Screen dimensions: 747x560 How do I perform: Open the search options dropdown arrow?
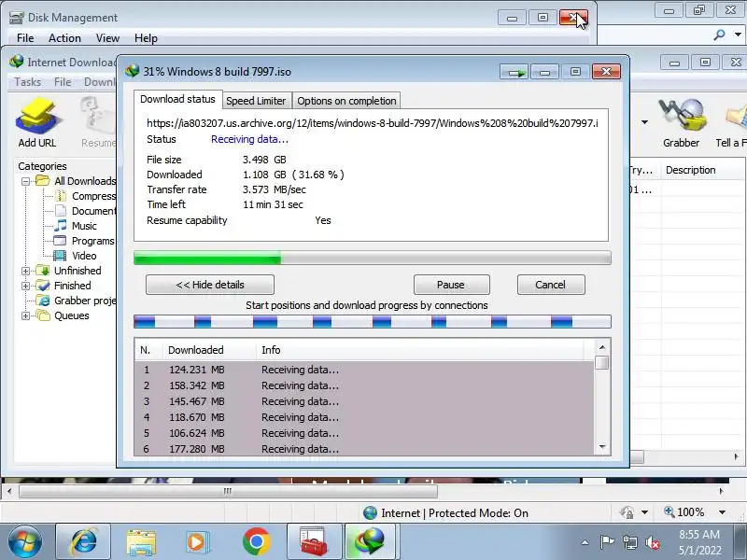(x=738, y=35)
